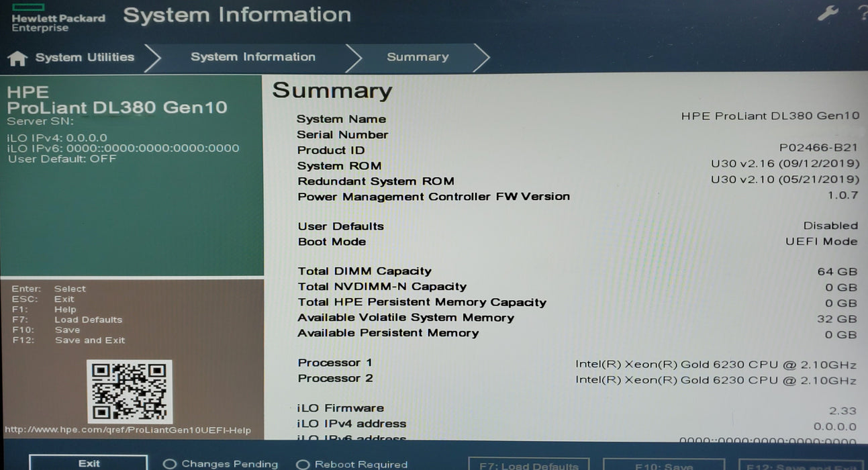
Task: Click the Exit button
Action: point(89,463)
